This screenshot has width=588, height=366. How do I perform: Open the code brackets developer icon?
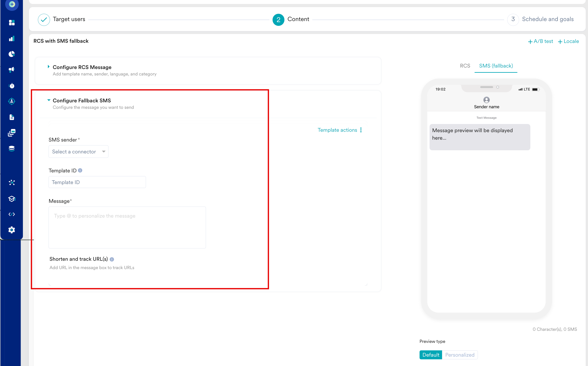[12, 214]
